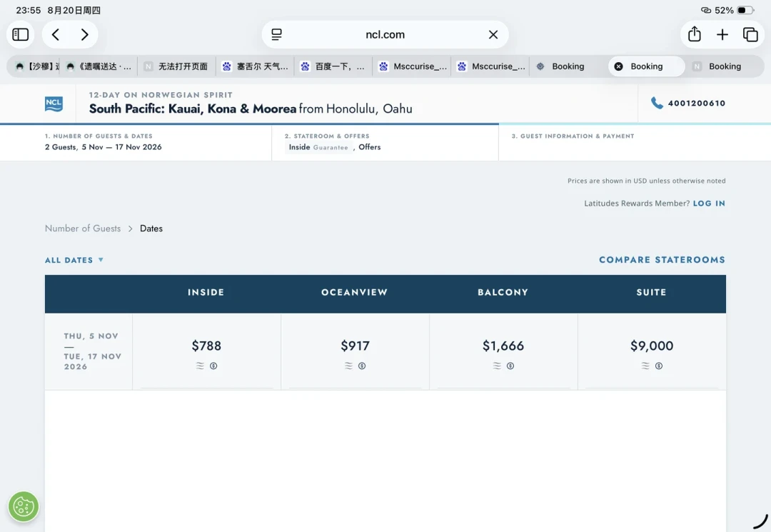Viewport: 771px width, 532px height.
Task: Click the OCEANVIEW column header
Action: point(355,292)
